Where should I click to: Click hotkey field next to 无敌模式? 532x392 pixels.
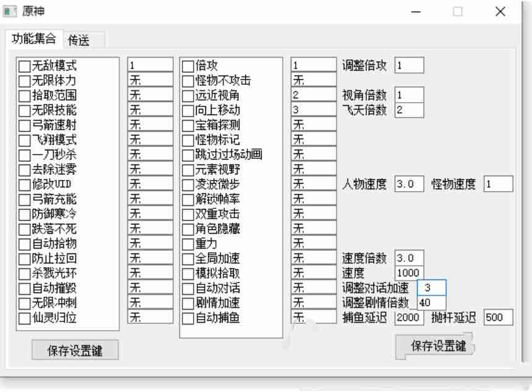pos(150,65)
